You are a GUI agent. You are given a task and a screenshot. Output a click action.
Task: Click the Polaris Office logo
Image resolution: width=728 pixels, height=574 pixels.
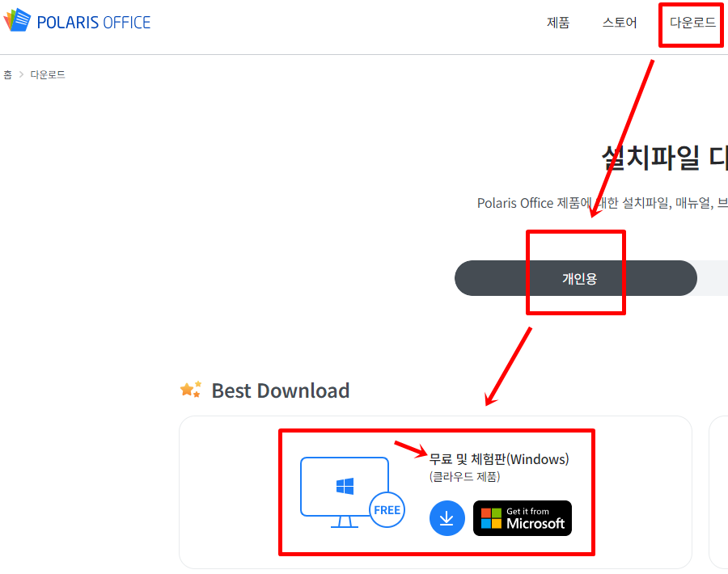pyautogui.click(x=77, y=20)
